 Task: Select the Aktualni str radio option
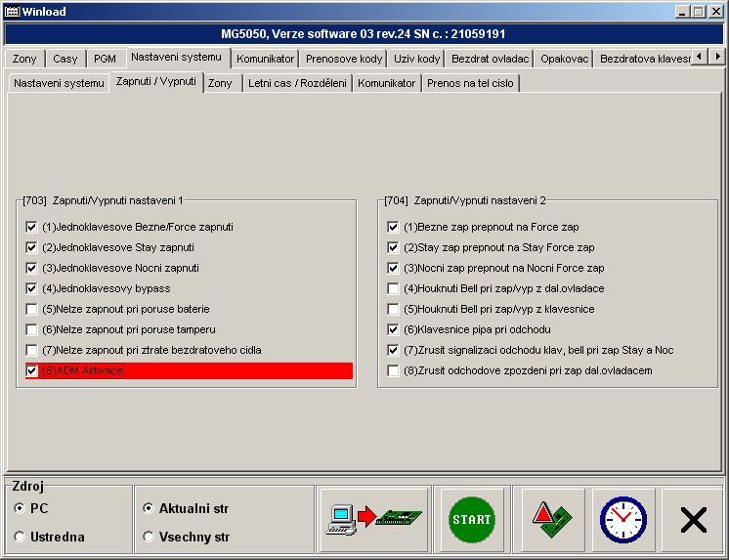[149, 508]
